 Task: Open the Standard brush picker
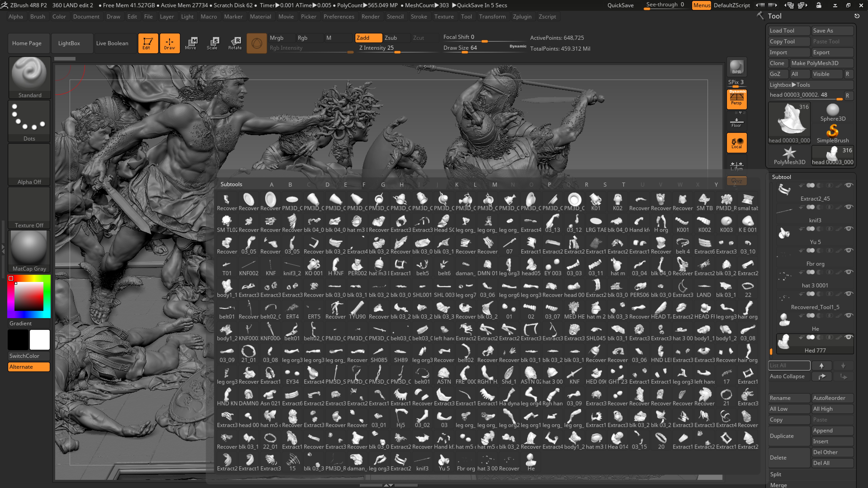(x=30, y=77)
